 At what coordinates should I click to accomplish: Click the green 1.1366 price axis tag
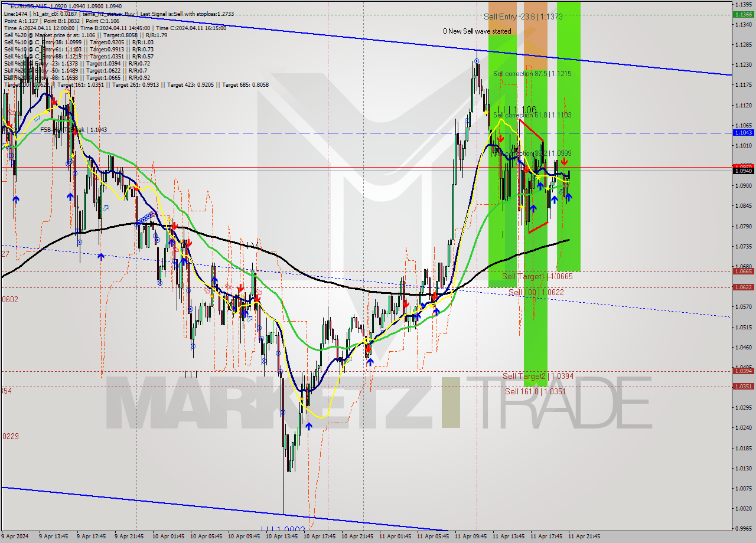click(x=743, y=14)
